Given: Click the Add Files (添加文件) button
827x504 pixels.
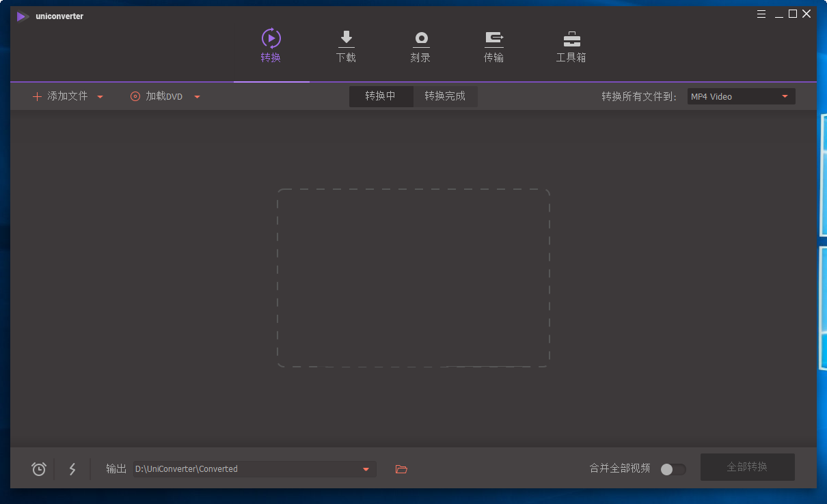Looking at the screenshot, I should [60, 96].
